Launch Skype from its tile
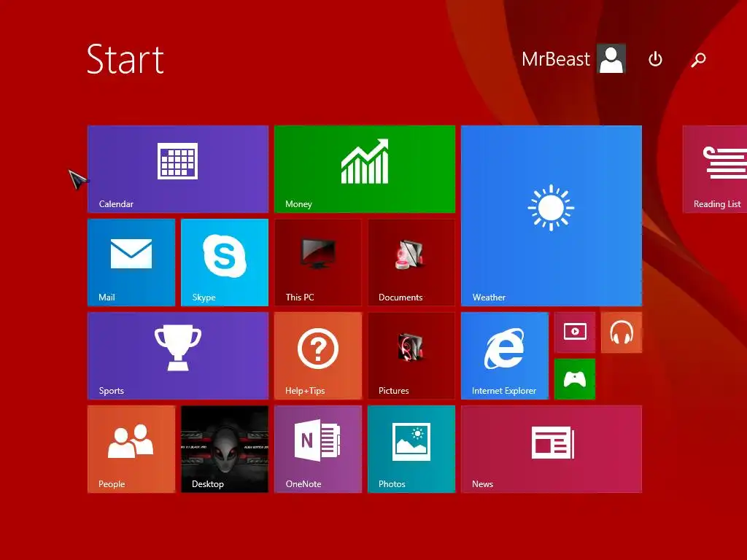This screenshot has width=747, height=560. coord(225,262)
